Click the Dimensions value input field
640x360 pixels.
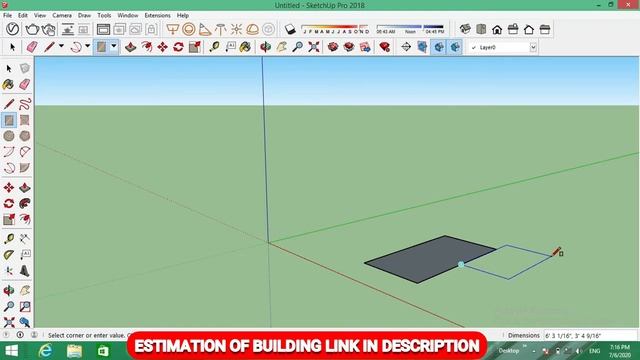pos(590,336)
